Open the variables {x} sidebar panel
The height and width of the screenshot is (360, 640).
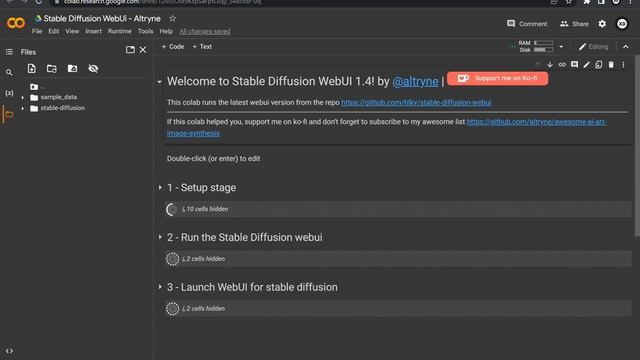9,93
